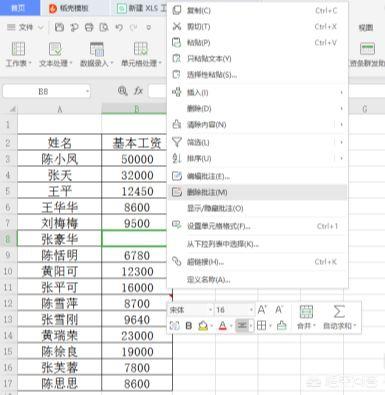Choose 选择性粘贴(S)... in the context menu
385x395 pixels.
click(x=258, y=75)
